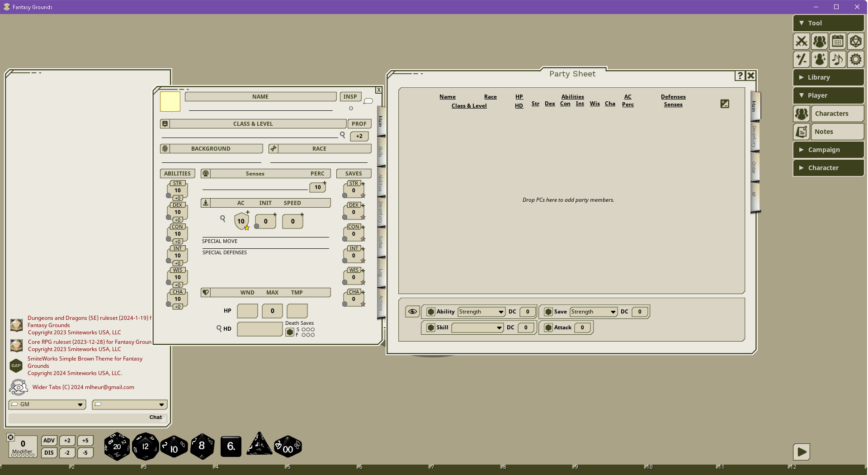The image size is (868, 475).
Task: Expand the Character sidebar section
Action: click(x=828, y=168)
